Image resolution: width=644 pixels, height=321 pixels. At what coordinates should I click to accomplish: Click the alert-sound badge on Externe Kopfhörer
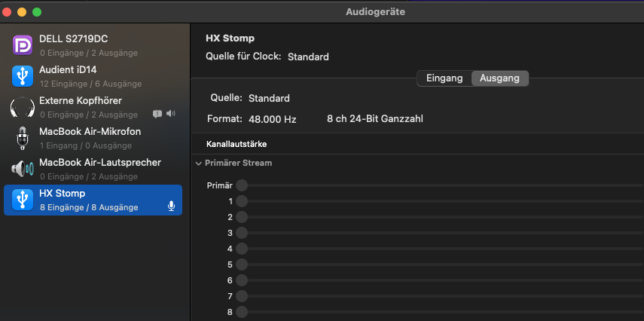[157, 114]
